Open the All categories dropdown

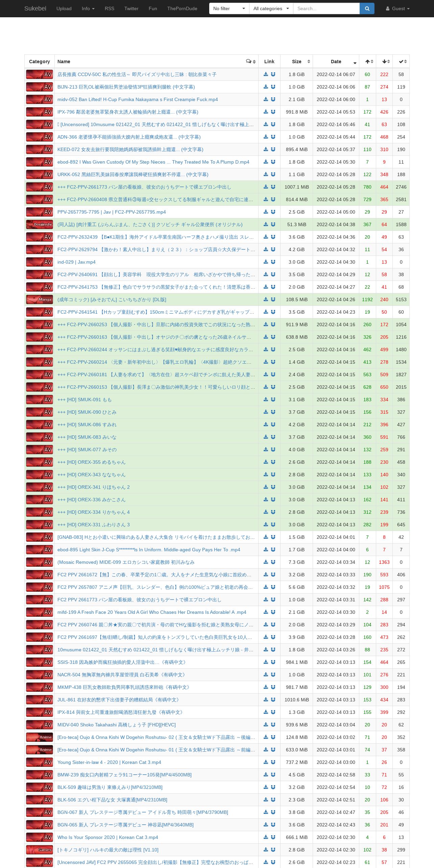271,8
